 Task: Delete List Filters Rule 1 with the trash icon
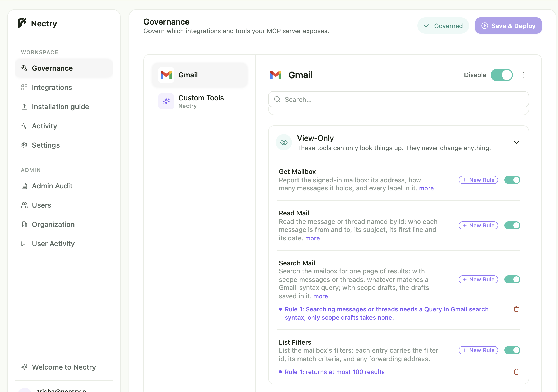(x=516, y=372)
